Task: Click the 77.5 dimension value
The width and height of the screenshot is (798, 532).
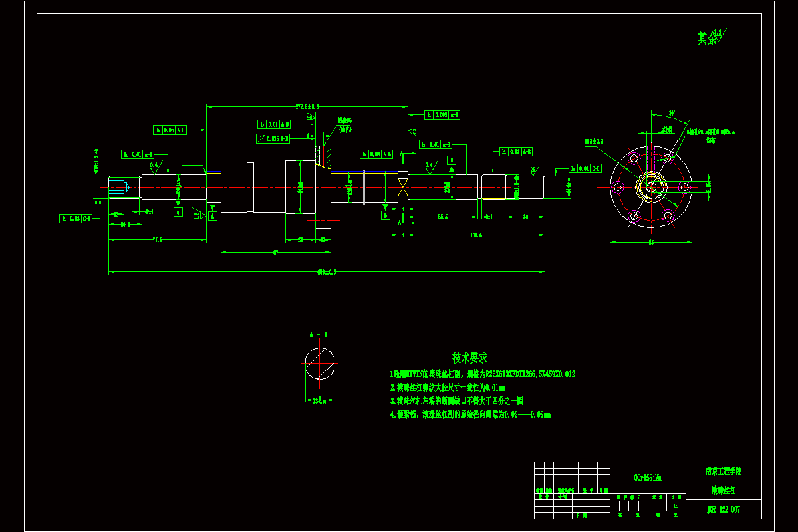Action: click(x=157, y=239)
